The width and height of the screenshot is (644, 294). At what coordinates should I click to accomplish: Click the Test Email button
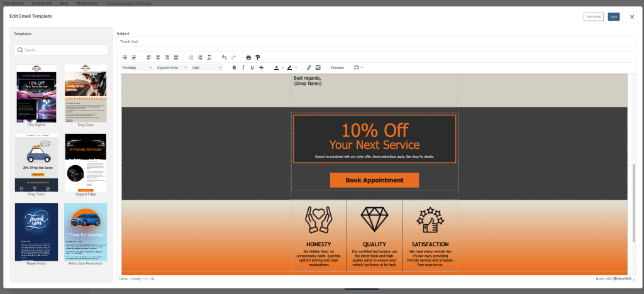[x=594, y=17]
